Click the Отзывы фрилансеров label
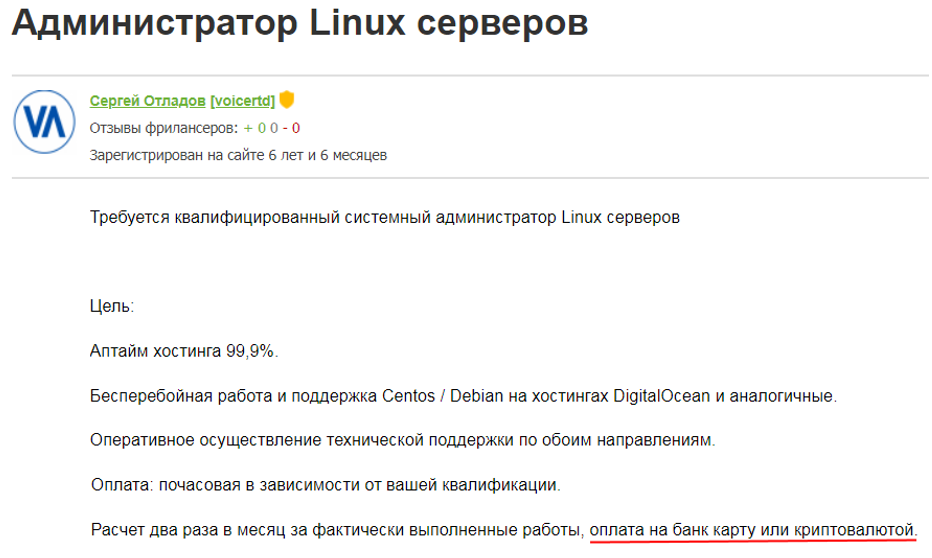This screenshot has height=558, width=932. click(163, 128)
